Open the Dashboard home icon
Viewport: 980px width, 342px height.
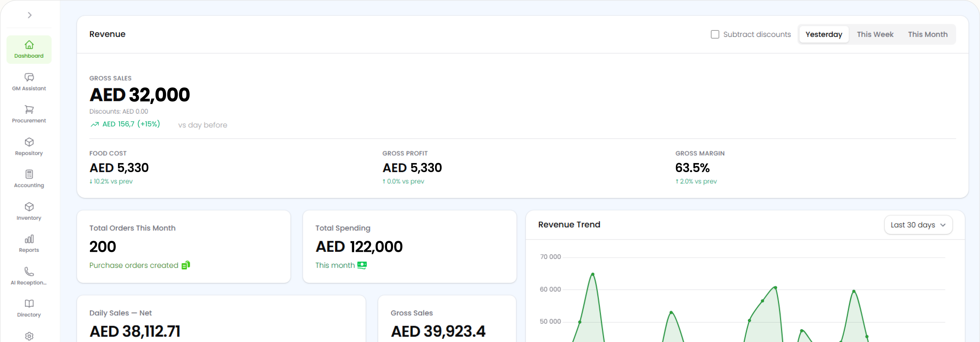(29, 45)
